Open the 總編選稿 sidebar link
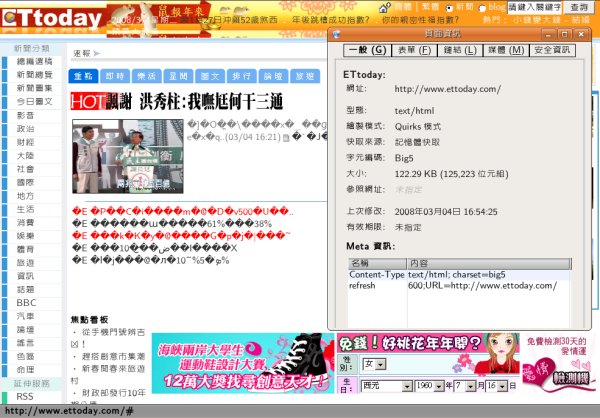This screenshot has width=600, height=418. 34,61
